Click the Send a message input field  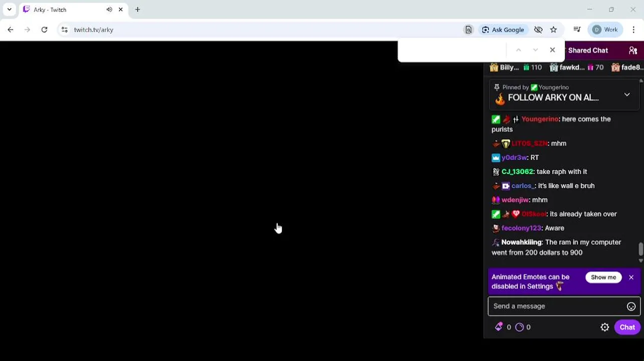pos(557,306)
